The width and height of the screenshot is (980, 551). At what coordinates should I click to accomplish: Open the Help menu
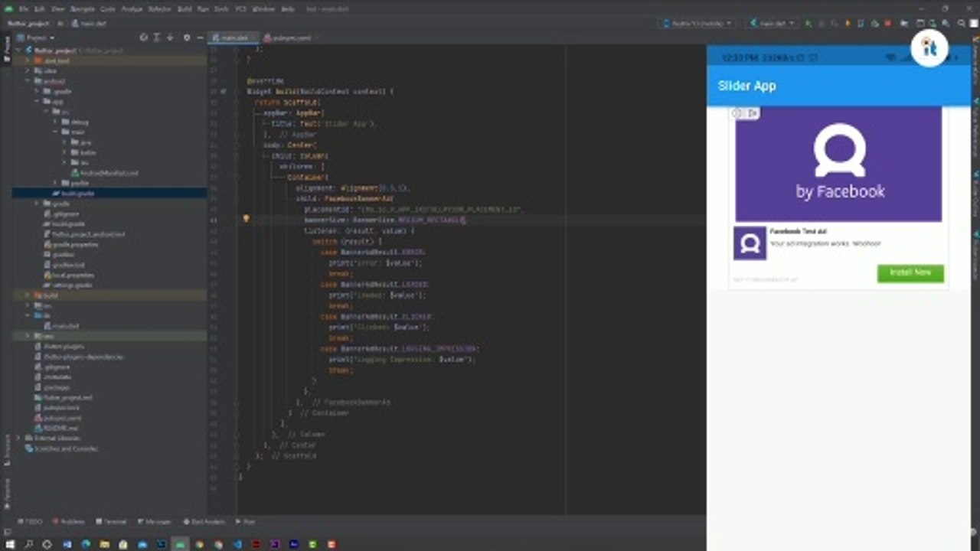point(288,9)
